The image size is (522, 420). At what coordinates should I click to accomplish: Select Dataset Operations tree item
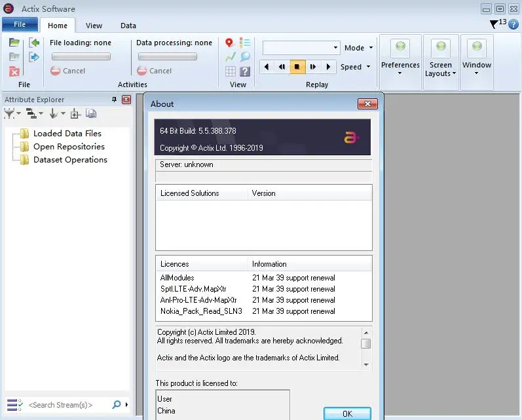click(70, 160)
